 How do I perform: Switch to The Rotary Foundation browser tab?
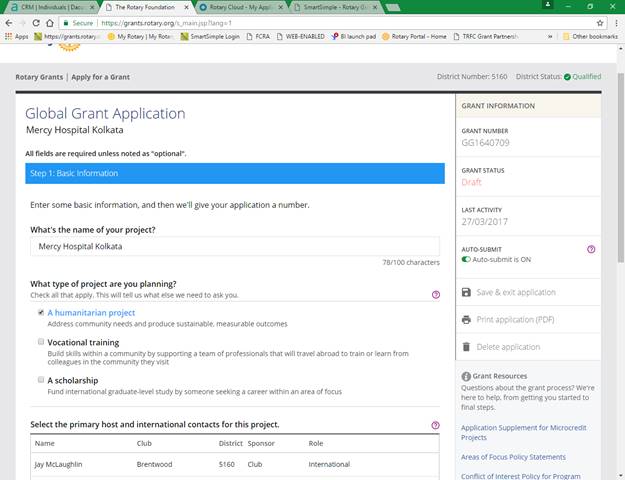(x=145, y=7)
